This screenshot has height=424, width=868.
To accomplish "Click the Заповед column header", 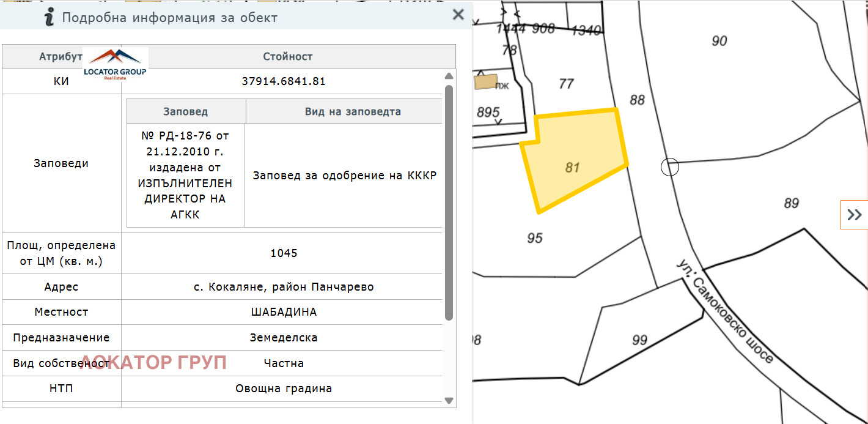I will click(x=185, y=111).
